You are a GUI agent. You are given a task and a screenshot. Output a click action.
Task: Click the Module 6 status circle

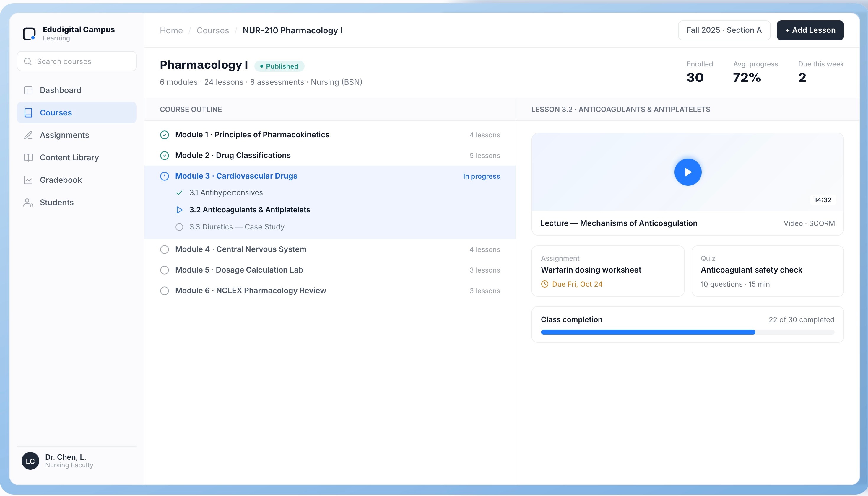165,291
